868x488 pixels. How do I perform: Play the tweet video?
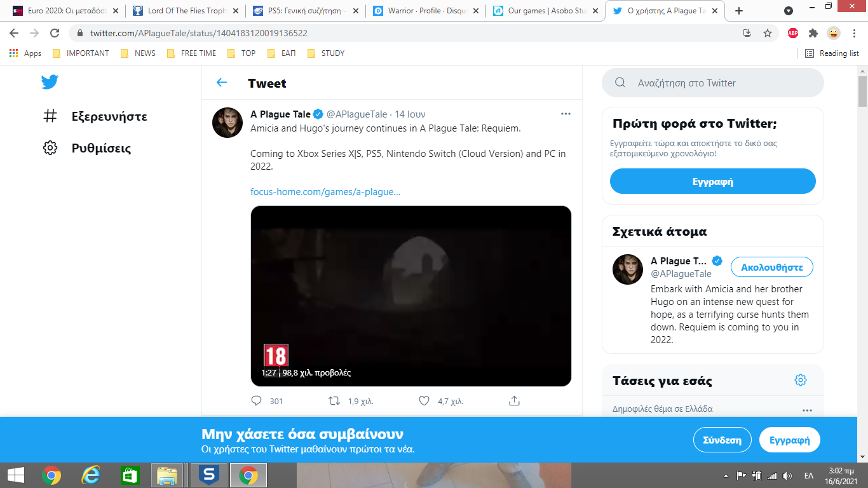[x=411, y=295]
